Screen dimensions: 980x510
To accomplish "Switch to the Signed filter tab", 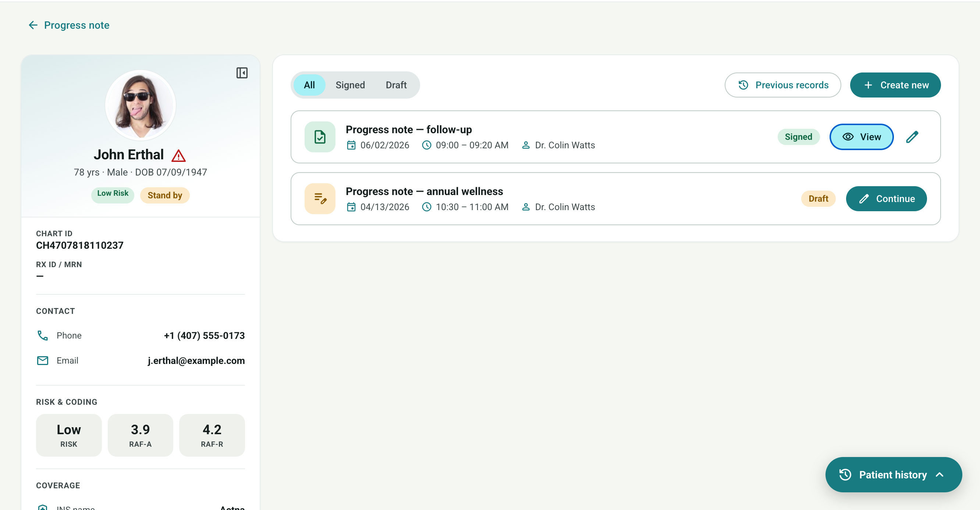I will 350,85.
